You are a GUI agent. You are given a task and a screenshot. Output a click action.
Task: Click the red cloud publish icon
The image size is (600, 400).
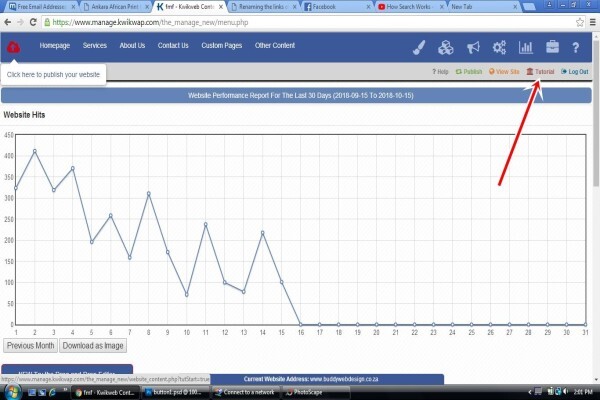point(13,47)
